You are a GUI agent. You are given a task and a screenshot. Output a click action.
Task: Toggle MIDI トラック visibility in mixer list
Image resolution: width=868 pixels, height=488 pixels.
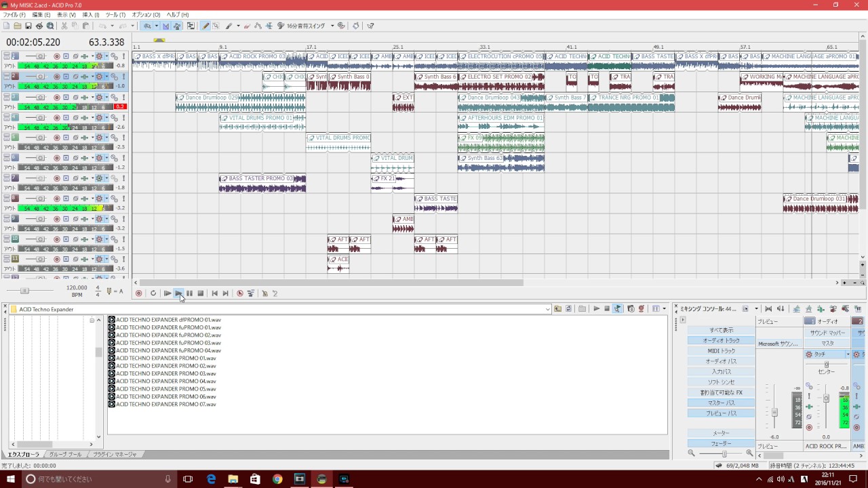(x=721, y=351)
